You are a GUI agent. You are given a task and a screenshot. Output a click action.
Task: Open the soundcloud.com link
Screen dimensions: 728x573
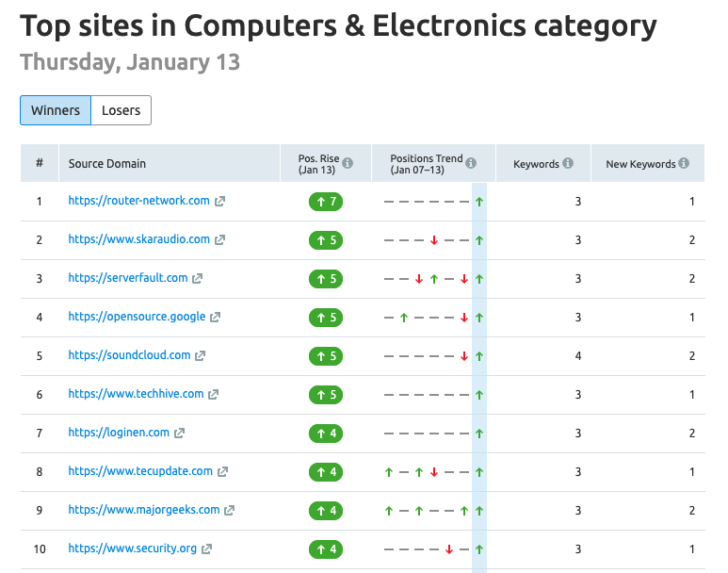pos(129,355)
